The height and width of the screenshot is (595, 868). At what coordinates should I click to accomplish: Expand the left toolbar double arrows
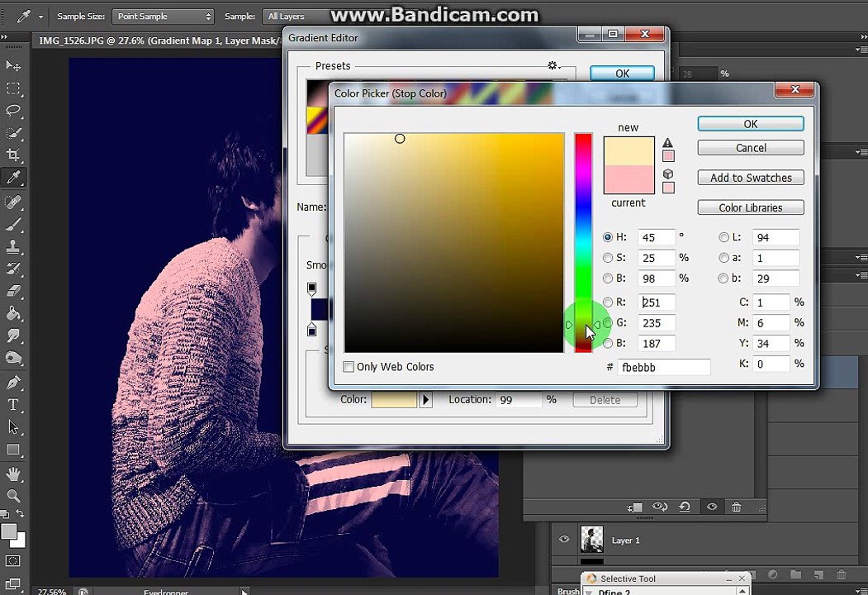click(4, 37)
